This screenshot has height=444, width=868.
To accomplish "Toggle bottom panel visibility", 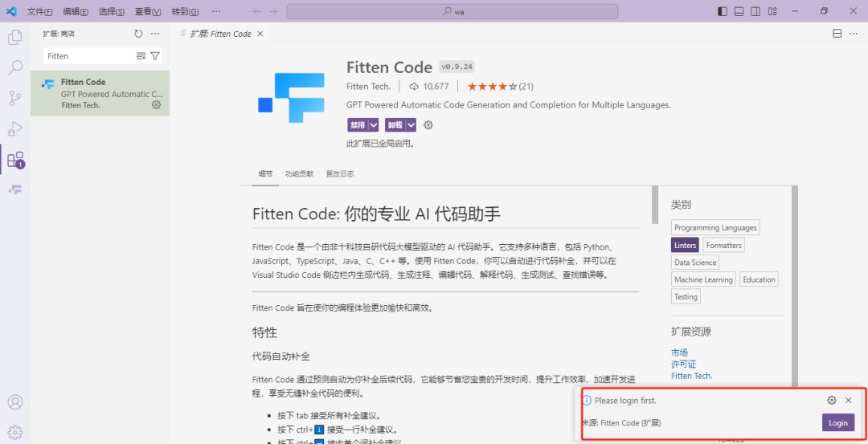I will [739, 11].
